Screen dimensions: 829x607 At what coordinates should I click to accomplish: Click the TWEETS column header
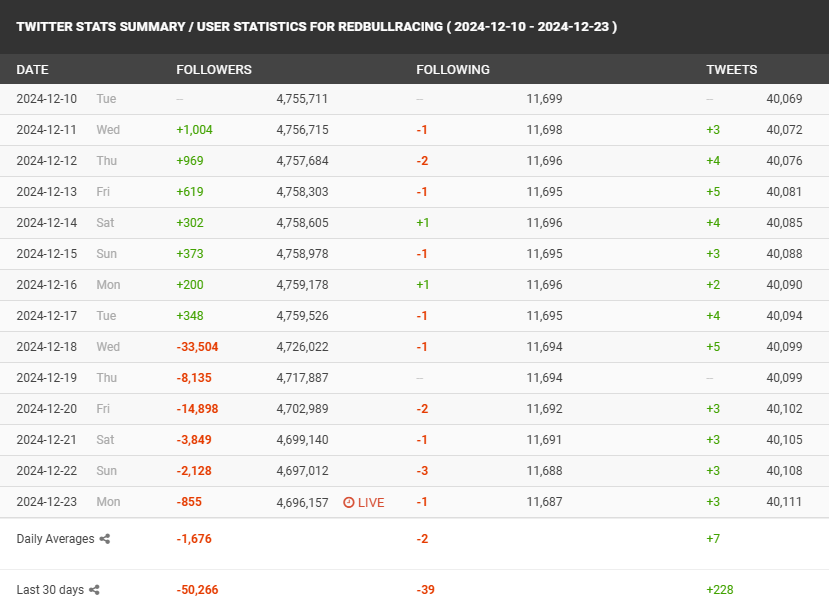pyautogui.click(x=732, y=70)
